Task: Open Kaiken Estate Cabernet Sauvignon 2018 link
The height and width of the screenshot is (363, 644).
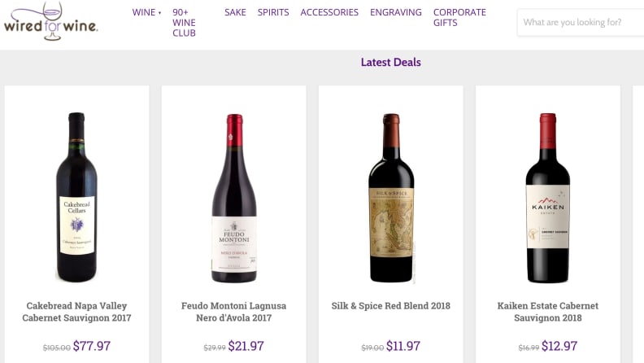Action: 548,312
